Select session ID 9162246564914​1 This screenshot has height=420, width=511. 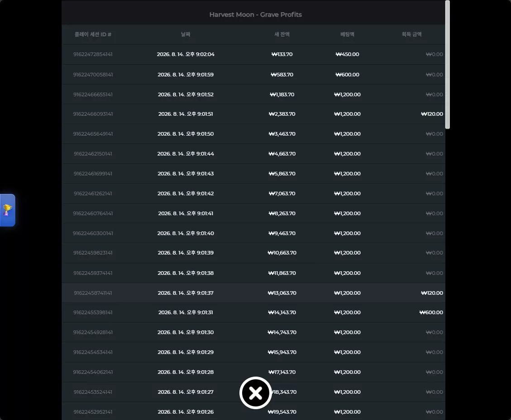tap(93, 134)
